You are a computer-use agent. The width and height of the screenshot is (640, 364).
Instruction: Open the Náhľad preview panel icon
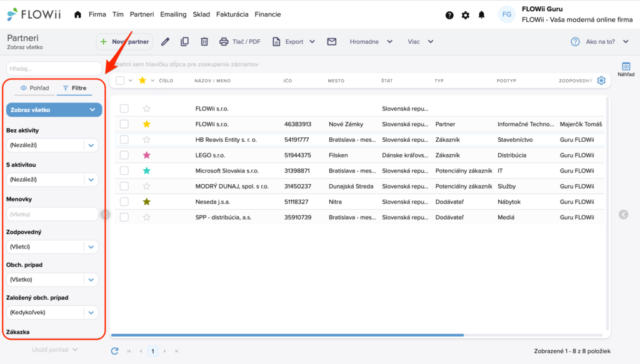pyautogui.click(x=626, y=69)
